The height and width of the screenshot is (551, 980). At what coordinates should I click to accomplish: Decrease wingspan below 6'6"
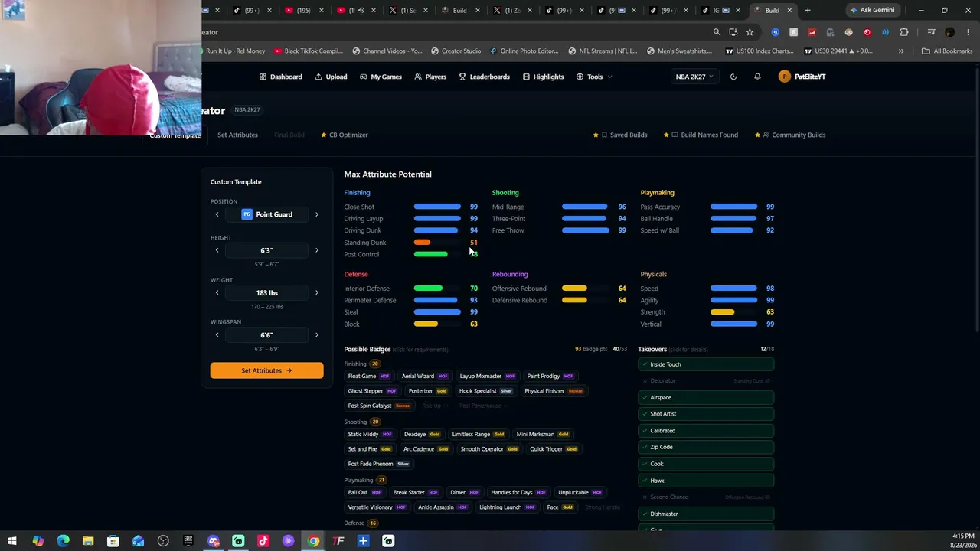point(217,334)
